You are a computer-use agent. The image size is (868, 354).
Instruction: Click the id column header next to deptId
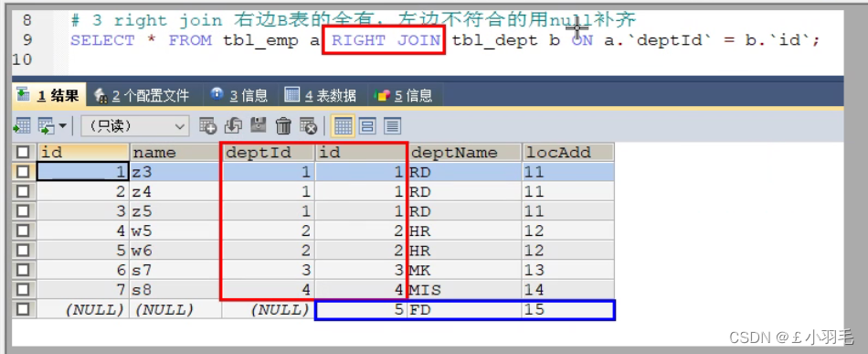pos(362,153)
